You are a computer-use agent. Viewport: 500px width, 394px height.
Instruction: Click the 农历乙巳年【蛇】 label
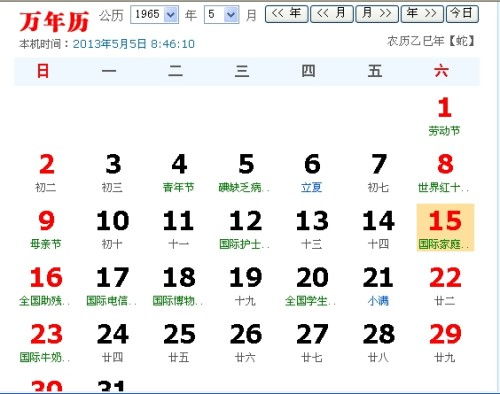pyautogui.click(x=431, y=41)
